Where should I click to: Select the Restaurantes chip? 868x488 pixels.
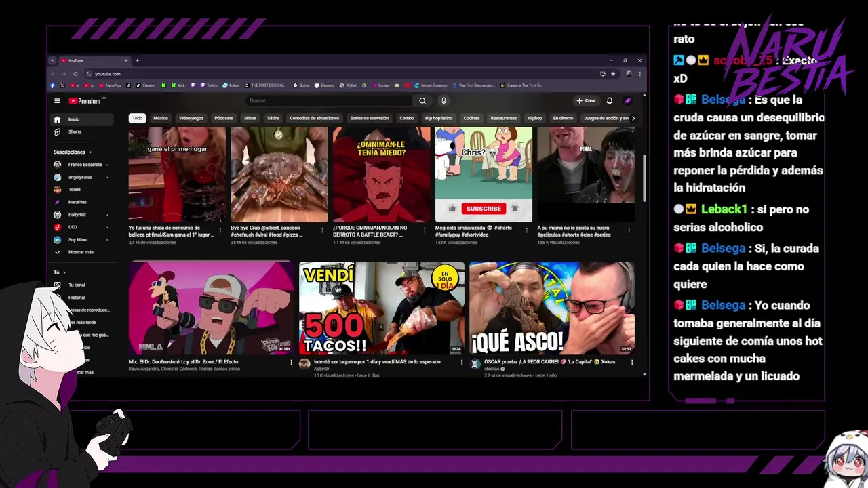click(x=504, y=118)
